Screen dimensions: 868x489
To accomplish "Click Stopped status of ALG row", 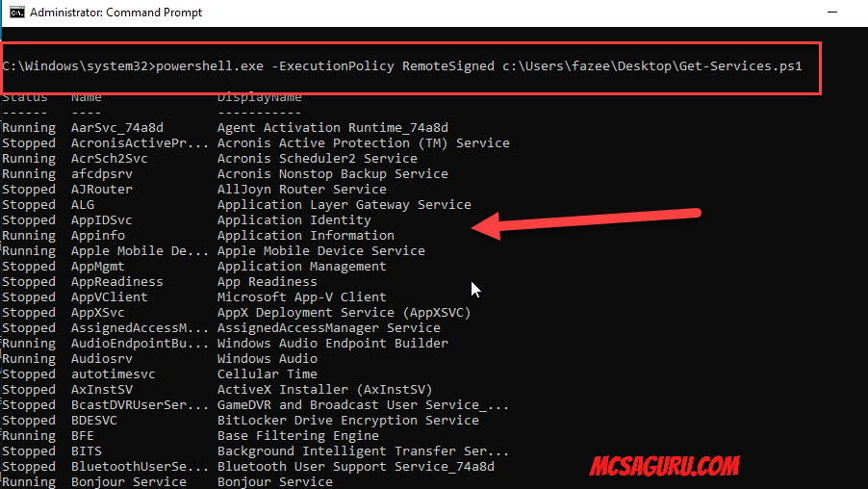I will point(29,205).
